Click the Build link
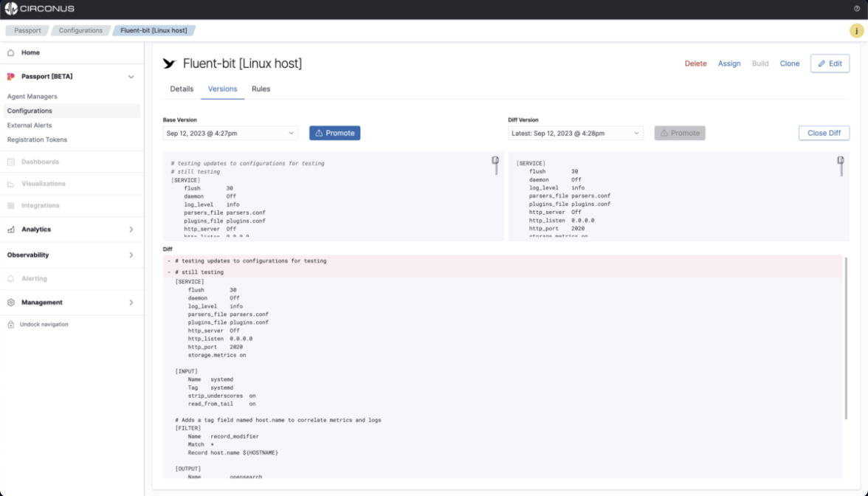Viewport: 868px width, 496px height. coord(760,63)
